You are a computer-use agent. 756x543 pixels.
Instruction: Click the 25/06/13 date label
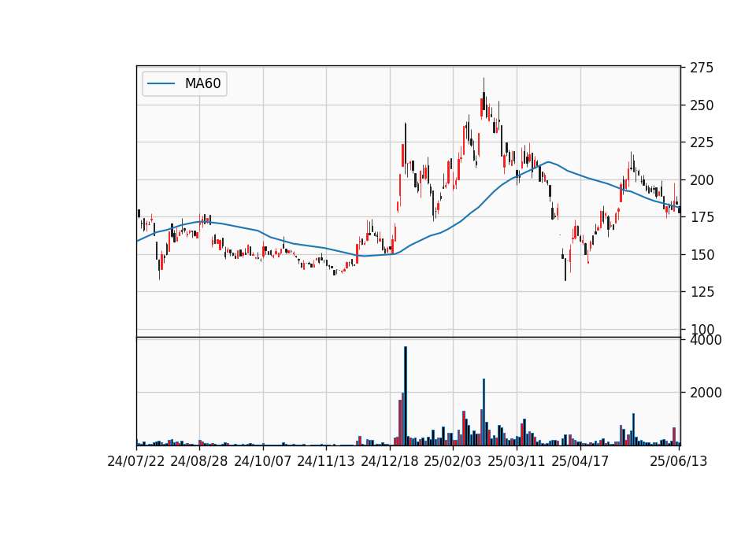(x=678, y=461)
